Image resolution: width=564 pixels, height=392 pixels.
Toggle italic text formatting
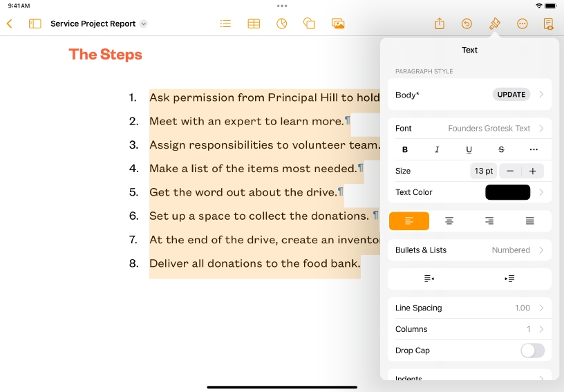(x=437, y=149)
